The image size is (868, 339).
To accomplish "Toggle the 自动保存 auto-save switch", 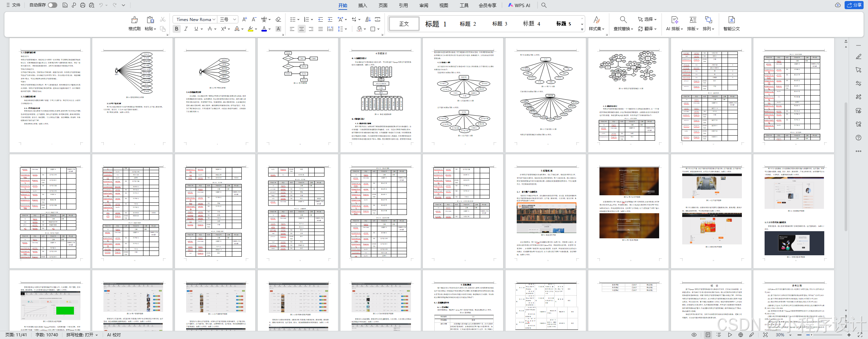I will pos(52,5).
